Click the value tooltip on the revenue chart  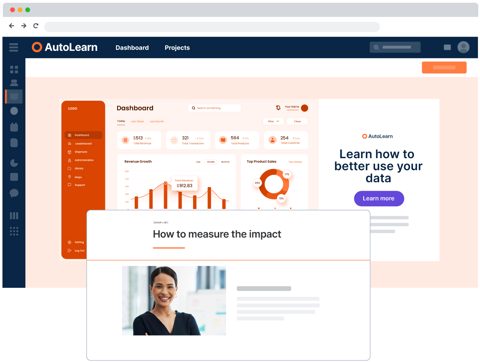184,183
